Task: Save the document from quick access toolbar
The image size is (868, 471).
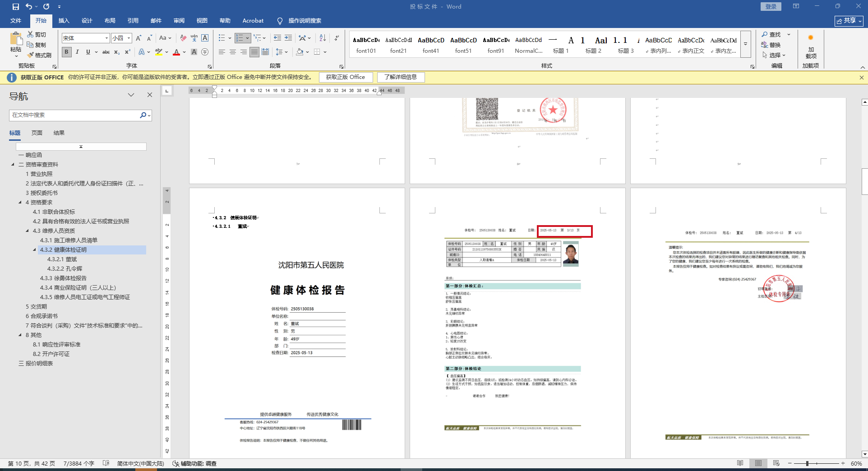Action: tap(16, 7)
